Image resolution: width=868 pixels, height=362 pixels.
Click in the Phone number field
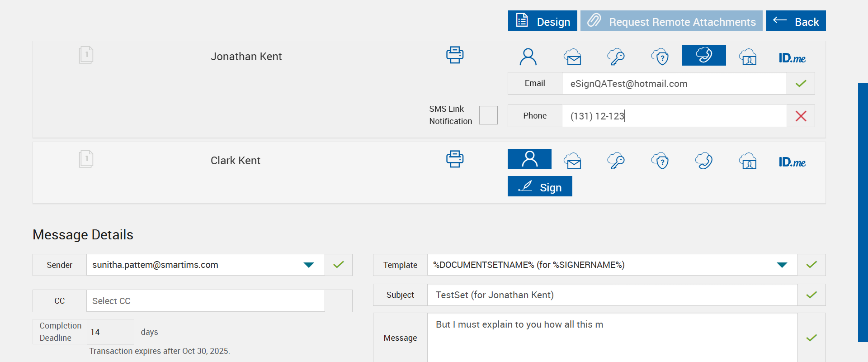(674, 116)
